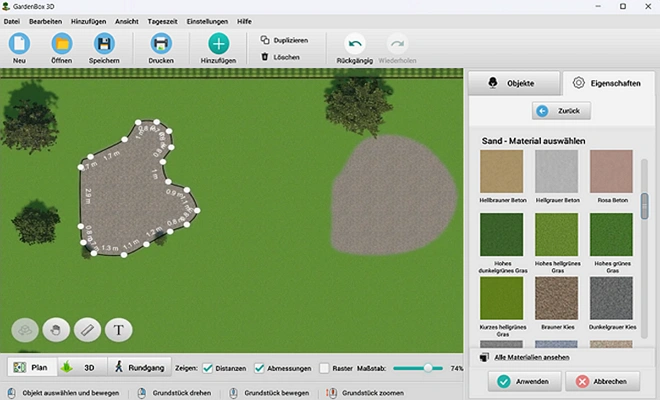Click the Neu (new project) icon
This screenshot has height=400, width=660.
pyautogui.click(x=20, y=44)
